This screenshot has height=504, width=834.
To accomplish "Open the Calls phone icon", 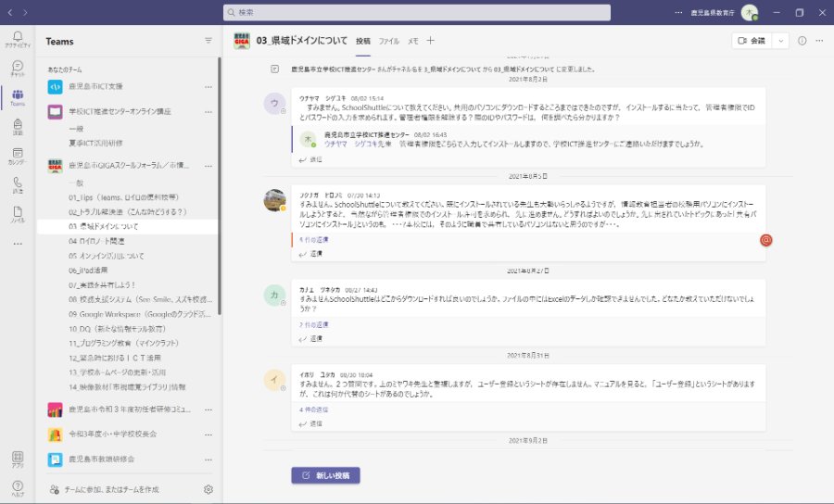I will [18, 184].
